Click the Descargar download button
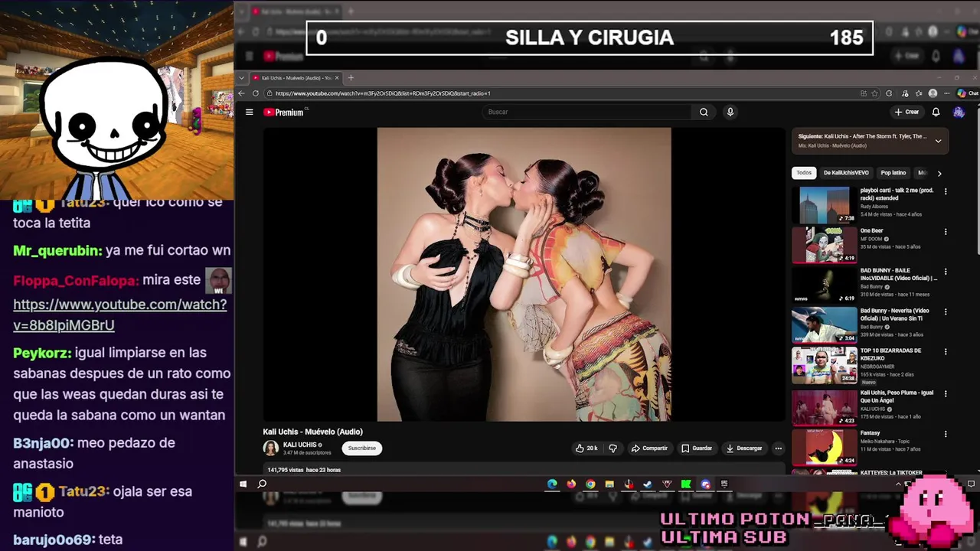The image size is (980, 551). [744, 448]
